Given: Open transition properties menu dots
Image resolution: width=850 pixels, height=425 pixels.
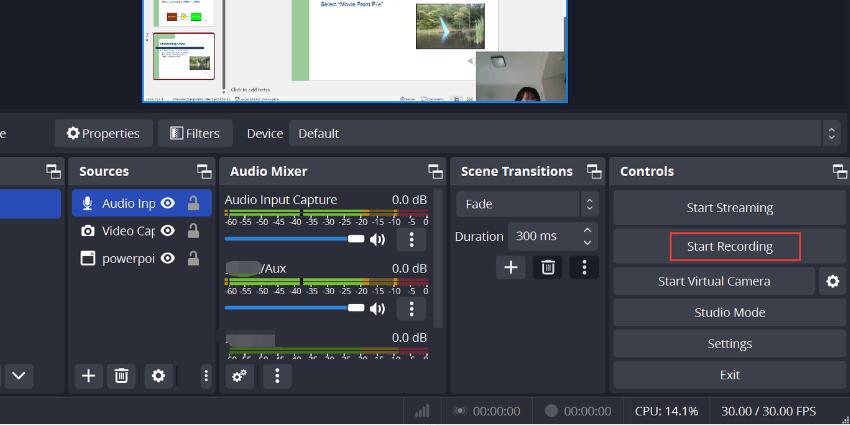Looking at the screenshot, I should pos(584,267).
